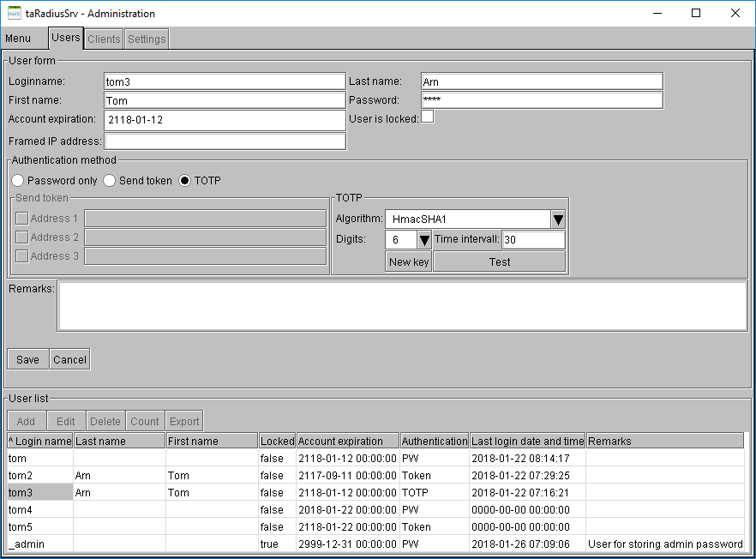The image size is (756, 559).
Task: Sort by the Authentication column header
Action: pos(435,441)
